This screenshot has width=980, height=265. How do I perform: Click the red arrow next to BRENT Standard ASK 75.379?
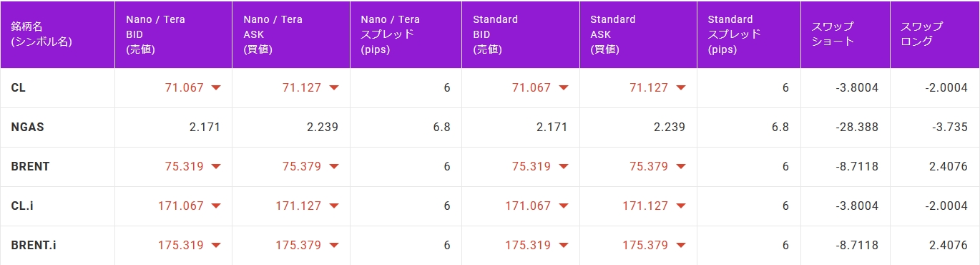pos(680,167)
